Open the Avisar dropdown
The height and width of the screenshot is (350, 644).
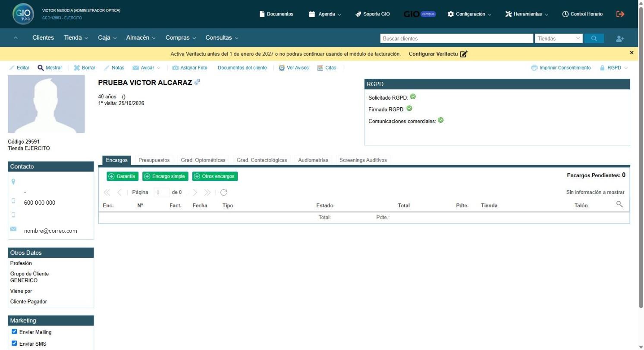[x=147, y=68]
